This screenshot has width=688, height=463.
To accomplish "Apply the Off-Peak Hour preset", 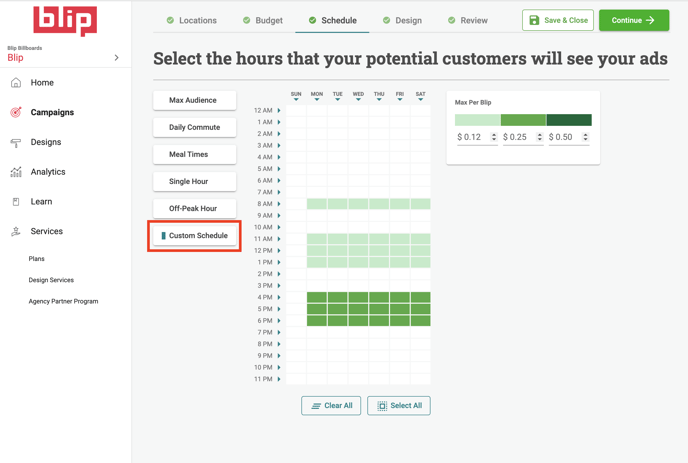I will (x=194, y=208).
